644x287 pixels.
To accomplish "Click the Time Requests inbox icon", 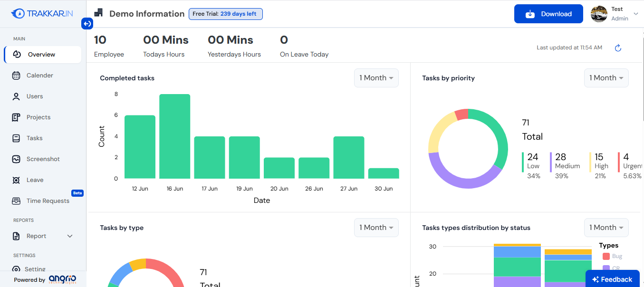I will tap(16, 201).
